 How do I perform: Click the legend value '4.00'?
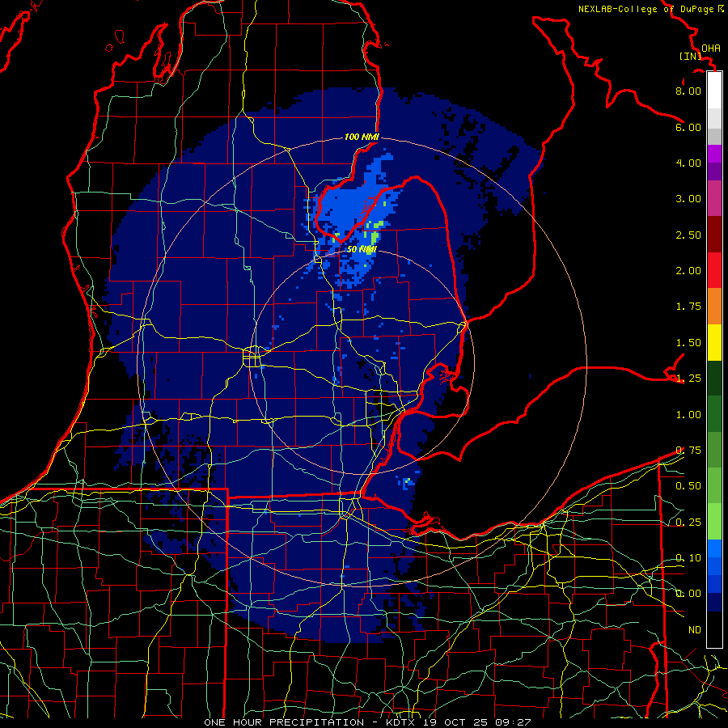click(x=688, y=163)
